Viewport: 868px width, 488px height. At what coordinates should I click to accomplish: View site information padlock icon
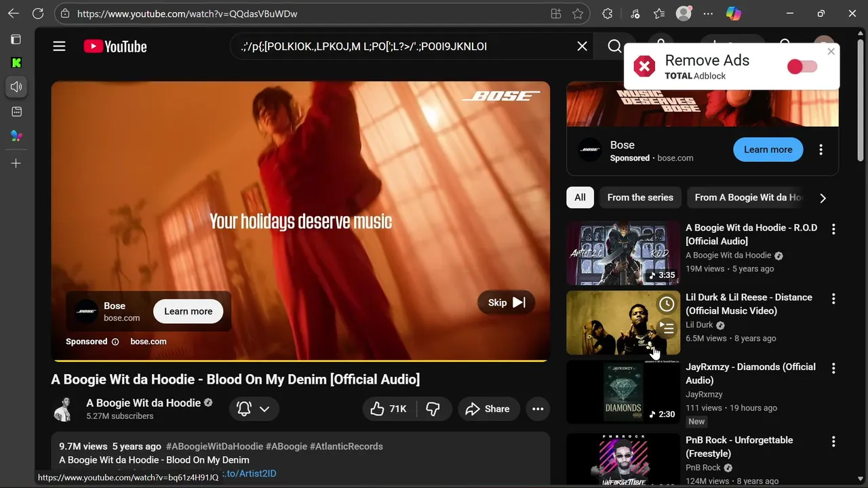[64, 14]
